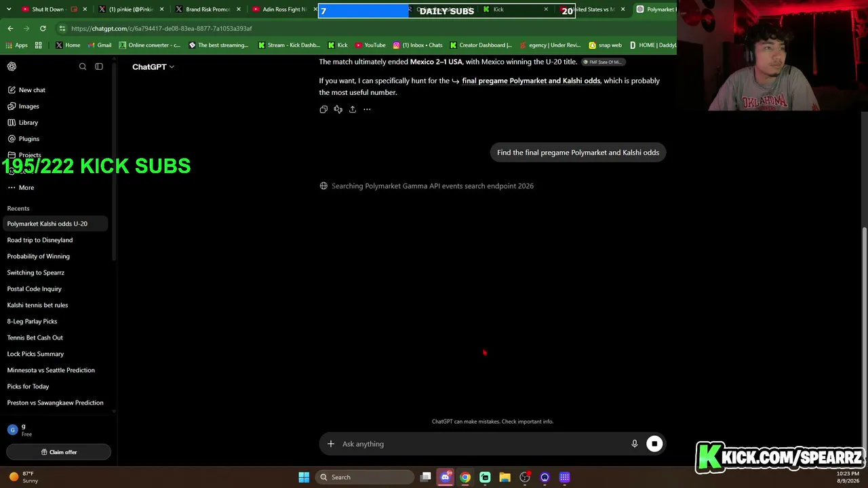Switch to the Brand Risk Promo browser tab
Image resolution: width=868 pixels, height=488 pixels.
tap(207, 9)
